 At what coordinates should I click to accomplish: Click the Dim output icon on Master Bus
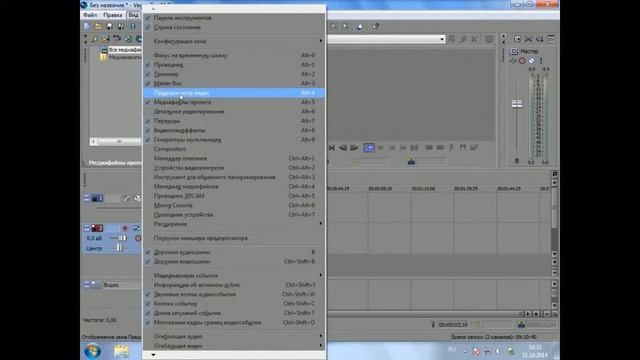(540, 39)
